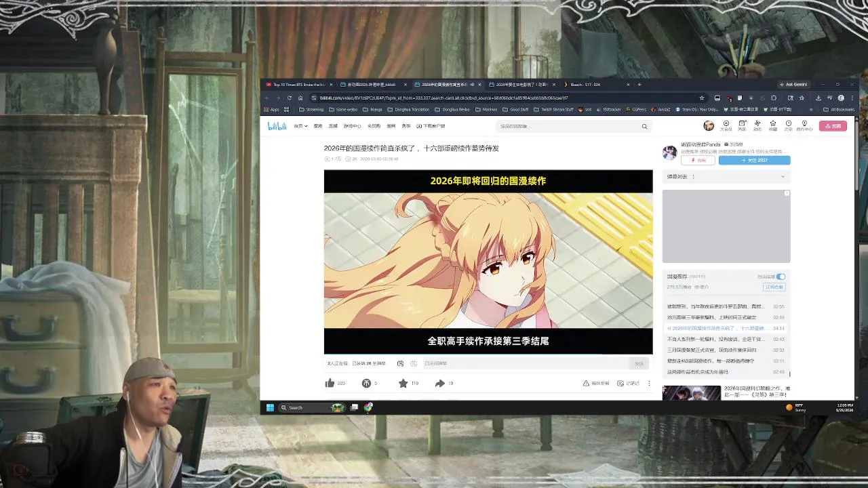Open a new Chrome tab

click(x=639, y=85)
